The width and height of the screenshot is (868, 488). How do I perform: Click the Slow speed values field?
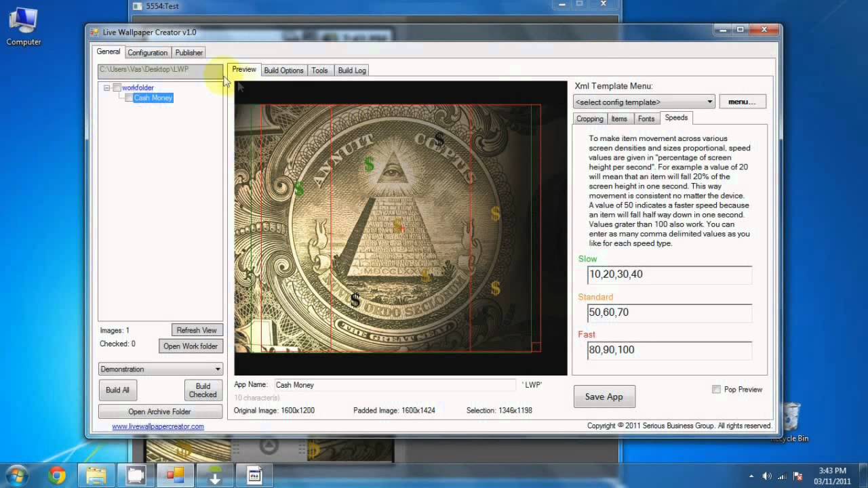(669, 274)
